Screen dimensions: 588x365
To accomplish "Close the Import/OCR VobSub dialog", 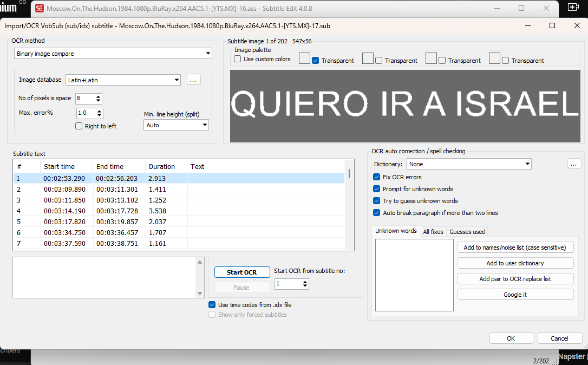I will [x=577, y=25].
